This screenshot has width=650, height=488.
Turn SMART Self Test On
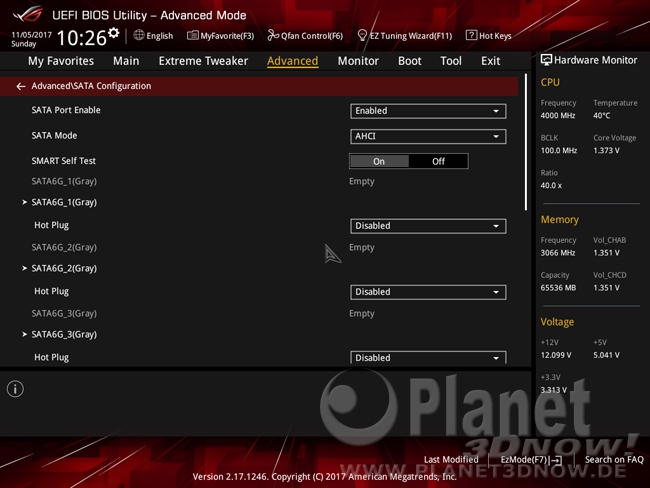click(379, 161)
